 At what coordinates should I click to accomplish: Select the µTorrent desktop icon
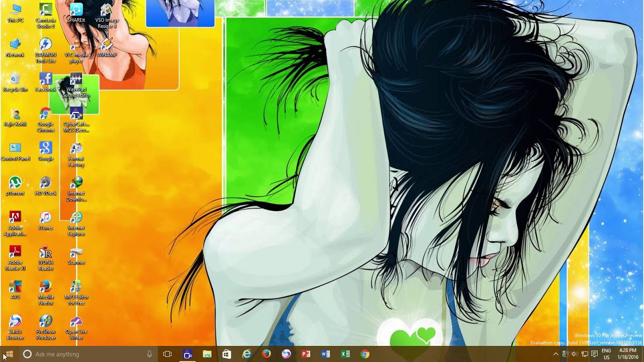pyautogui.click(x=15, y=186)
